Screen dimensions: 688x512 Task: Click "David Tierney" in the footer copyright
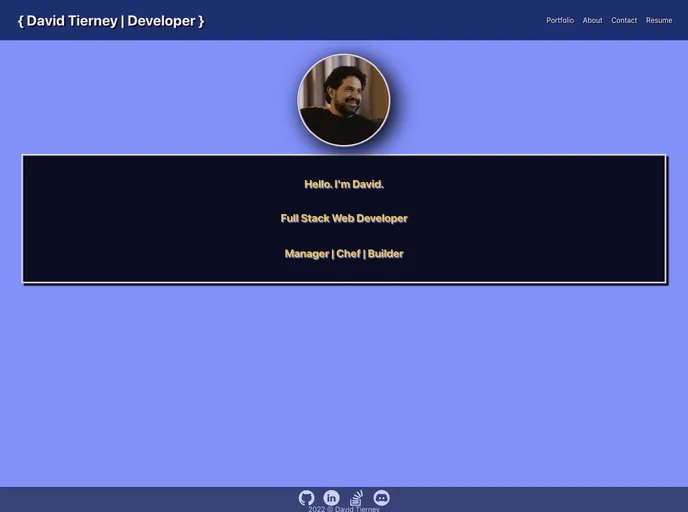tap(357, 509)
